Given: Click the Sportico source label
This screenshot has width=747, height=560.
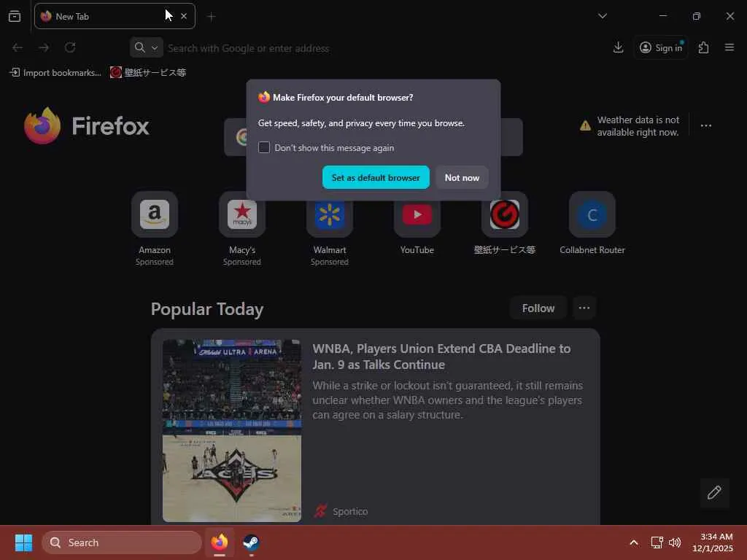Looking at the screenshot, I should tap(349, 511).
